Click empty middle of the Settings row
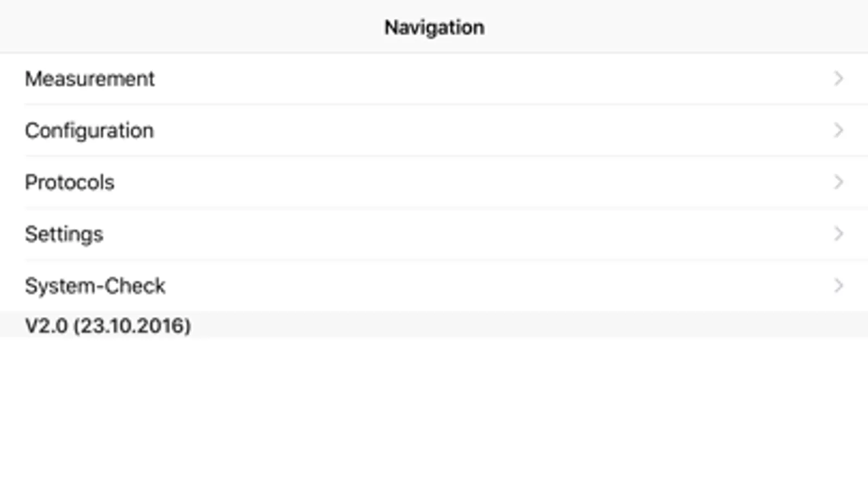The image size is (868, 489). point(434,234)
